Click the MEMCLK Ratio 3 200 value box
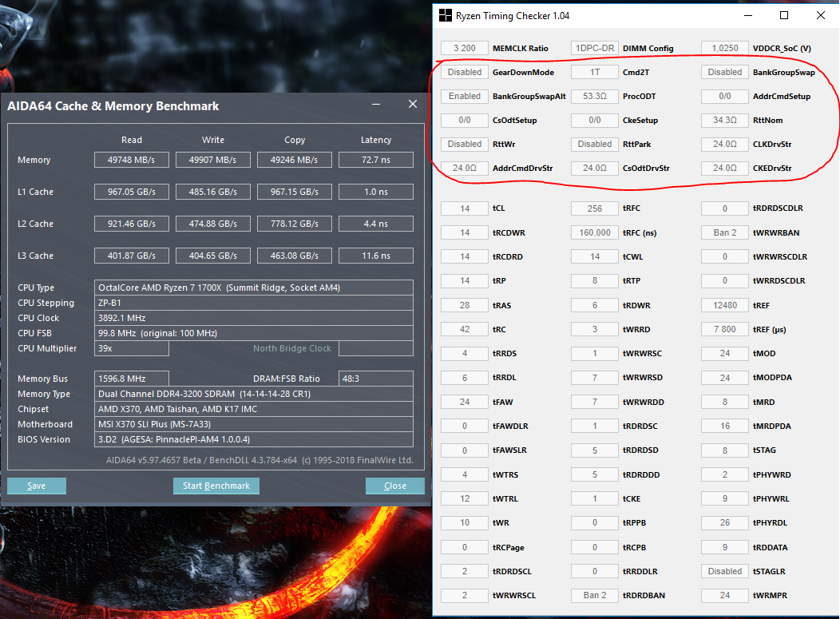This screenshot has height=619, width=840. [x=465, y=48]
